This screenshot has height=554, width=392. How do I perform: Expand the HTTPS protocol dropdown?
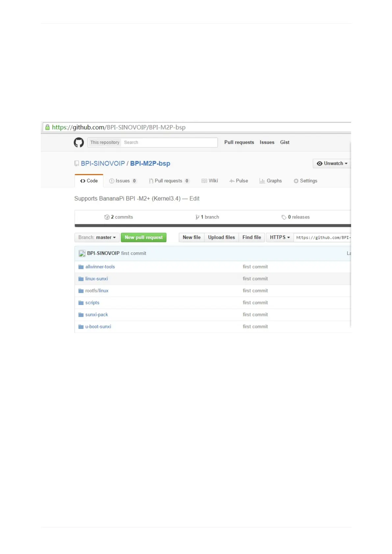click(x=280, y=238)
